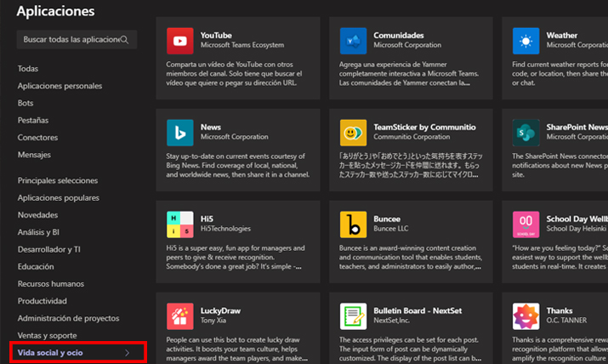Open Educación category
This screenshot has height=364, width=608.
[x=36, y=267]
